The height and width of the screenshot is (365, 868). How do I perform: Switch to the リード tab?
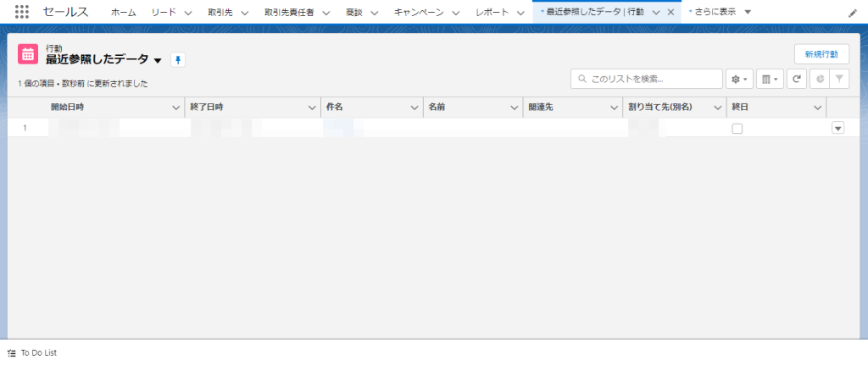[164, 12]
